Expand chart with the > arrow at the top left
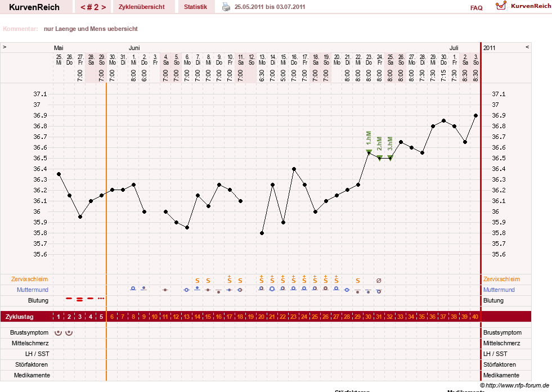This screenshot has height=392, width=552. 5,47
